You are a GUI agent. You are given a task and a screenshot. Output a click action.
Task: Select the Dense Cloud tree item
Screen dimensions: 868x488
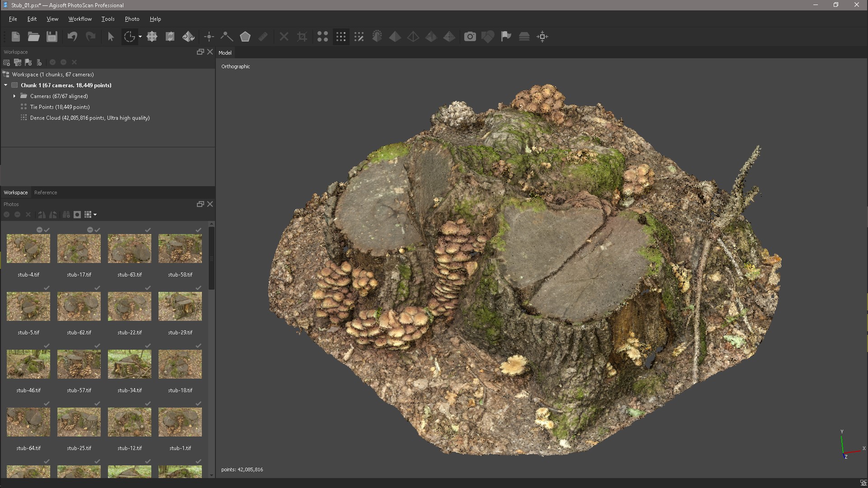[x=89, y=118]
